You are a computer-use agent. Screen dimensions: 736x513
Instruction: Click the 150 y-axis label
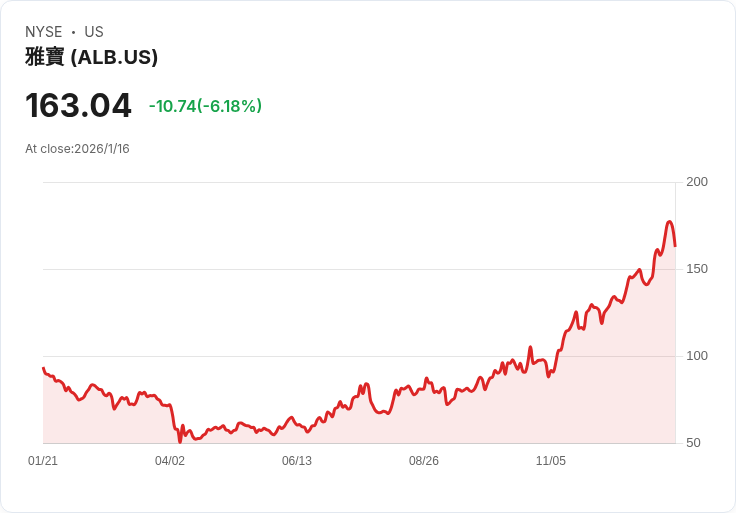pyautogui.click(x=697, y=269)
